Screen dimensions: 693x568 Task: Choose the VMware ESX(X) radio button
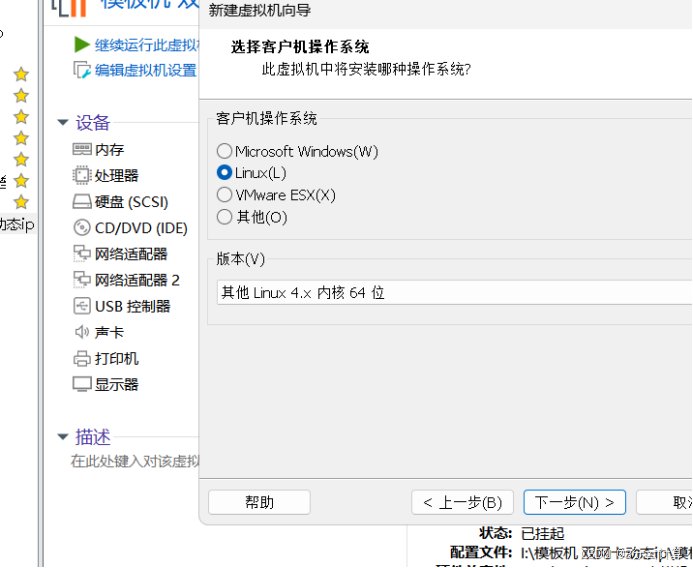coord(224,194)
